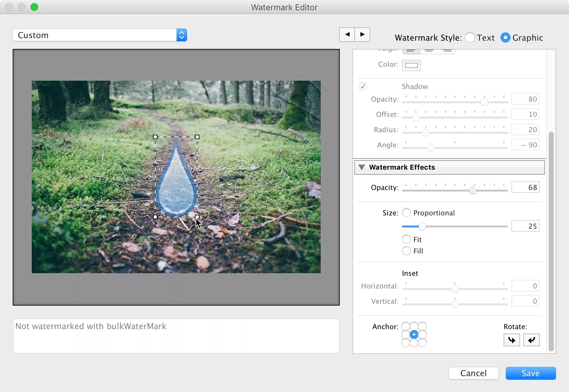
Task: Toggle the Shadow checkbox
Action: pos(363,86)
